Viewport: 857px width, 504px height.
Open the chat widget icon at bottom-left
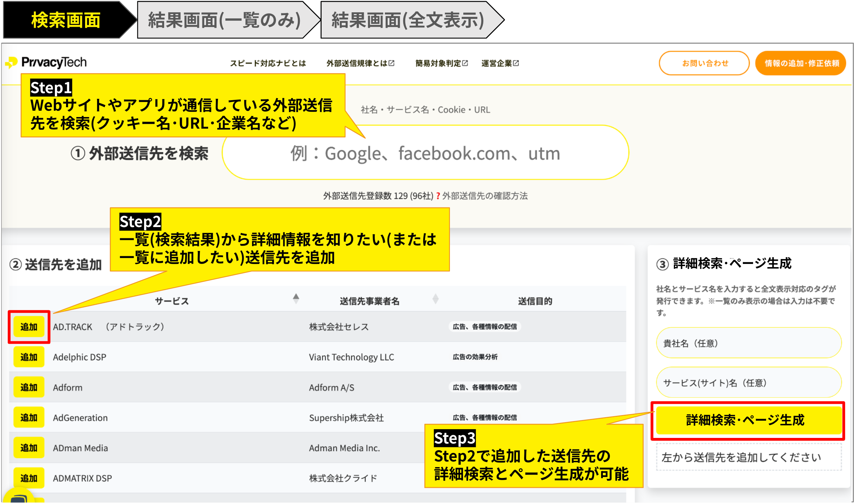tap(18, 497)
